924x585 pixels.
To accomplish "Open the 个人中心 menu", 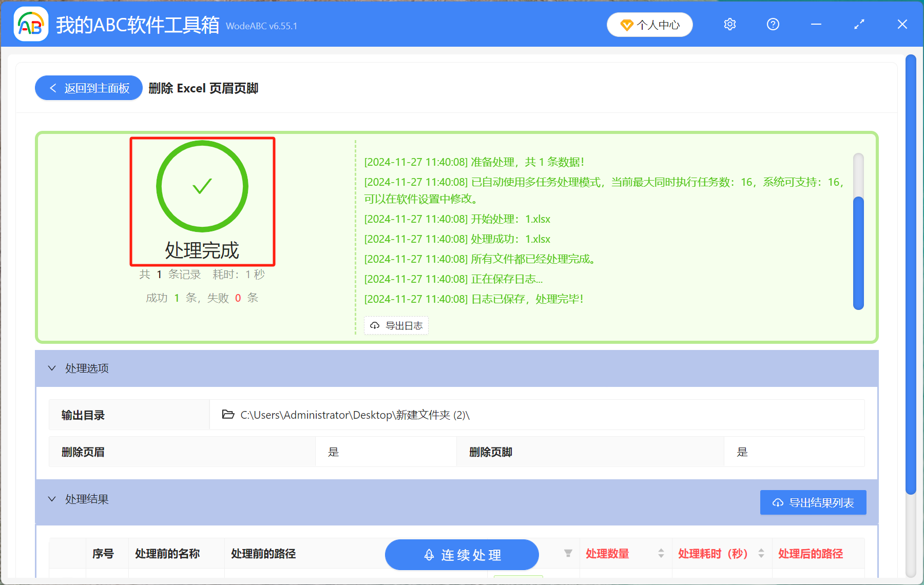I will [x=649, y=24].
